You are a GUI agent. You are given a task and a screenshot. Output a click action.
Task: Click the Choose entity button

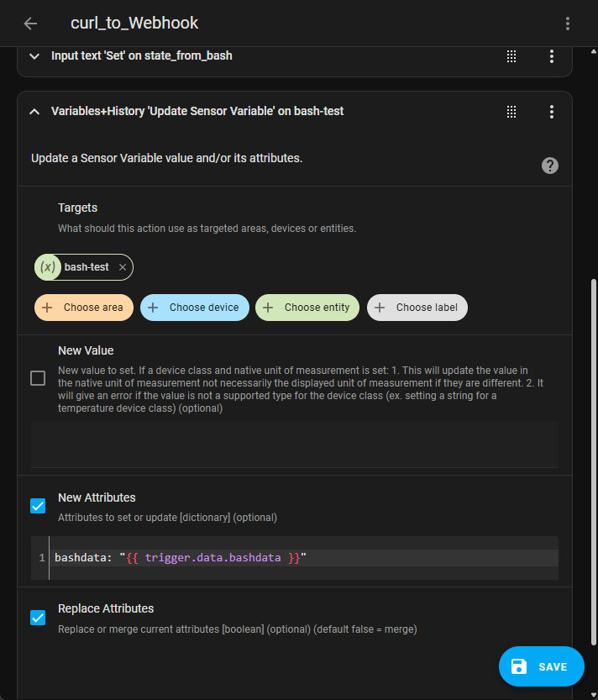[307, 308]
